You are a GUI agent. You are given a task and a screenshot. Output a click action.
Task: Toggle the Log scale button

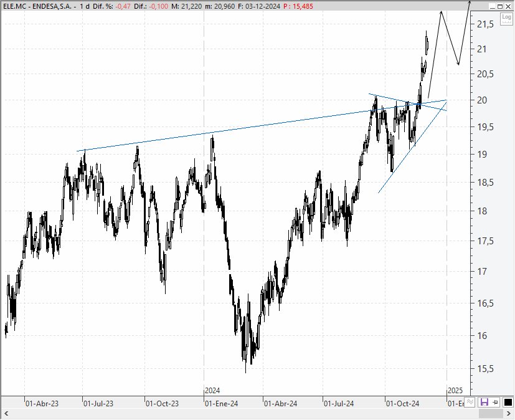tap(506, 19)
